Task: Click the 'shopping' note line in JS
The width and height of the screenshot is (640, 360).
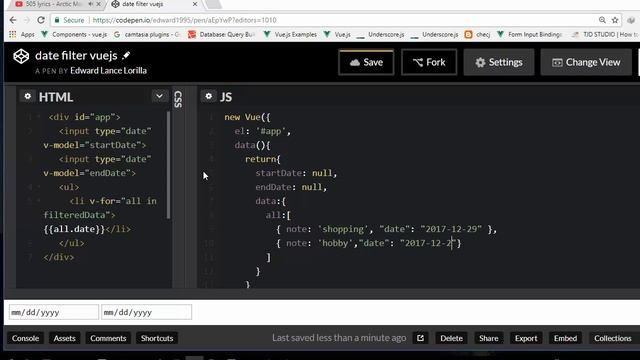Action: point(387,229)
